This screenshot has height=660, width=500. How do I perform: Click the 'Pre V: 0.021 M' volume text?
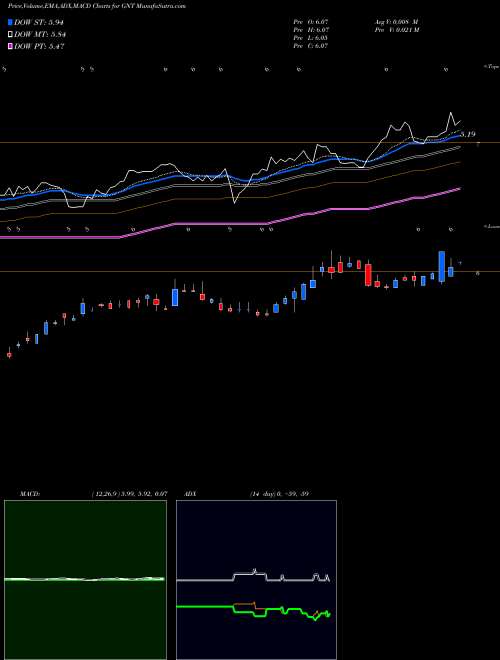396,30
